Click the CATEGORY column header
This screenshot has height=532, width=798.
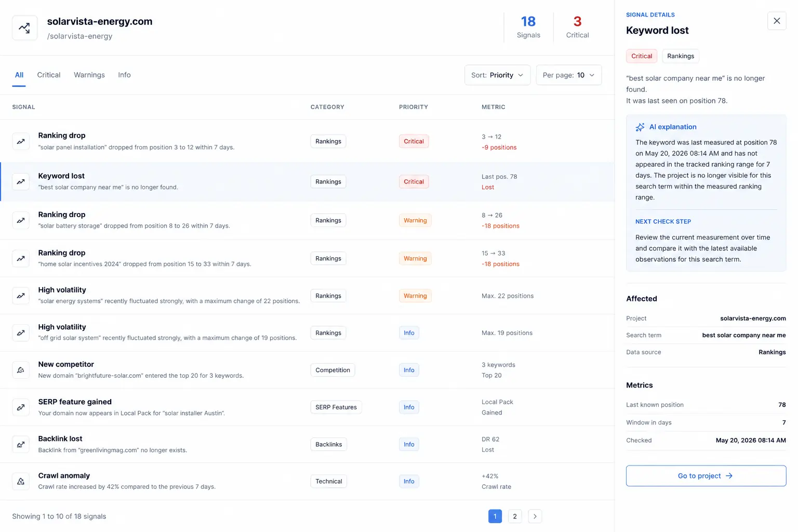coord(327,107)
